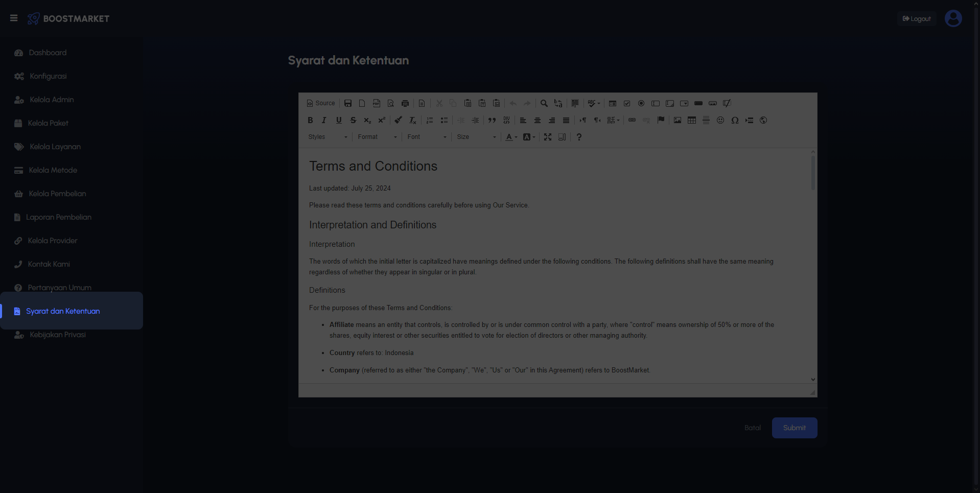Toggle numbered list

pos(430,120)
